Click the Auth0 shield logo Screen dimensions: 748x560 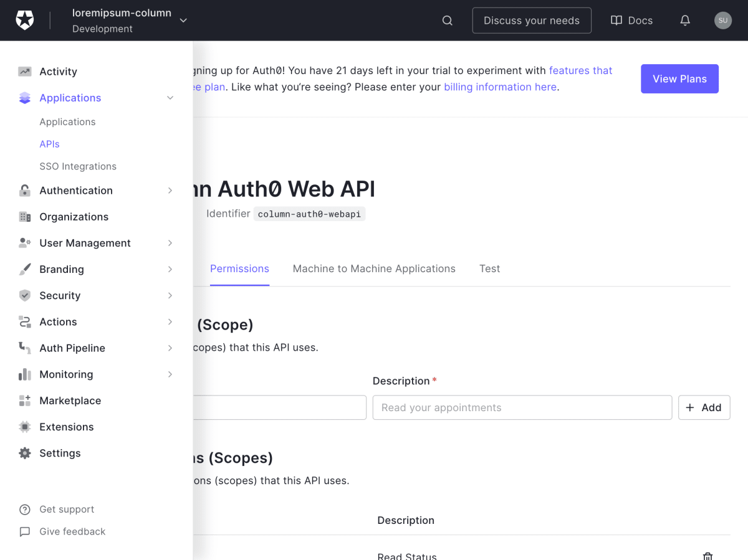point(25,21)
